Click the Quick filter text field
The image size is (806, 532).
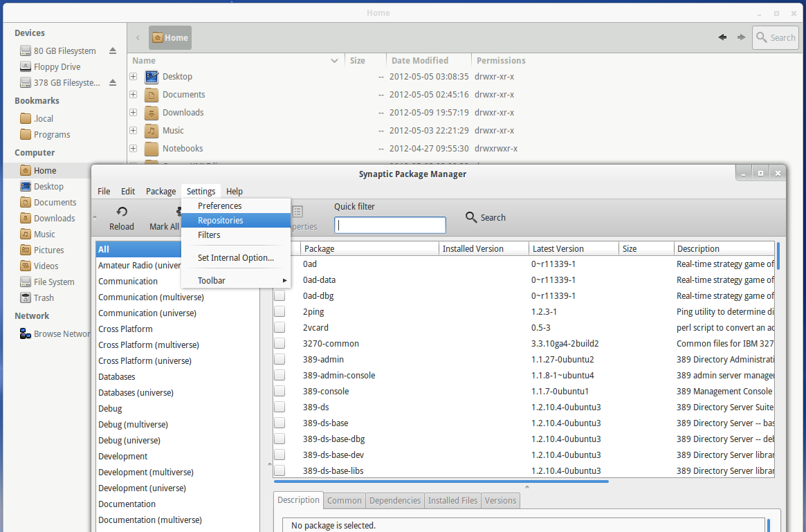pos(390,225)
